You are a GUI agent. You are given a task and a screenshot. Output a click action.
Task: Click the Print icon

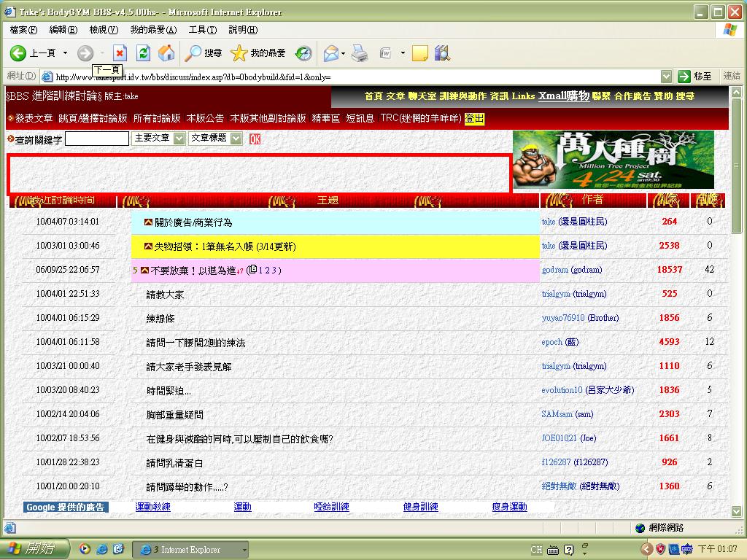coord(360,52)
